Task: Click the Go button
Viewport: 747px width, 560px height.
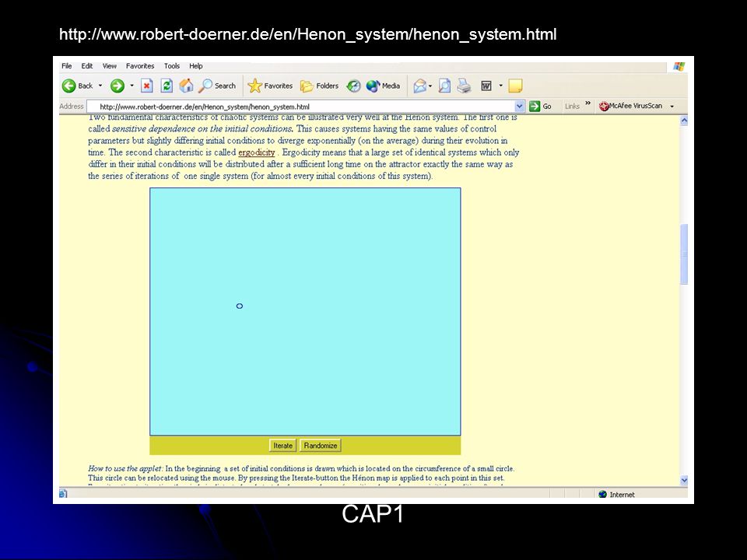Action: [x=541, y=107]
